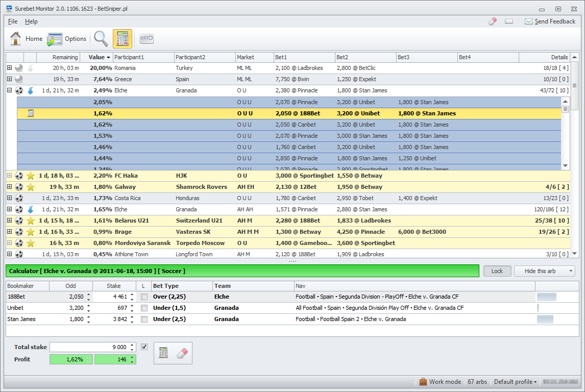This screenshot has width=585, height=392.
Task: Tick the L checkbox for 188Bet
Action: [144, 297]
